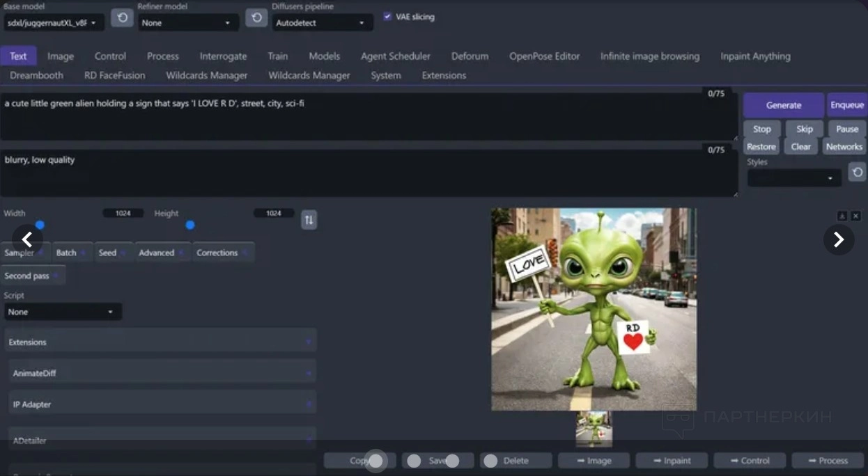This screenshot has height=476, width=868.
Task: Open the OpenPose Editor tab
Action: tap(544, 56)
